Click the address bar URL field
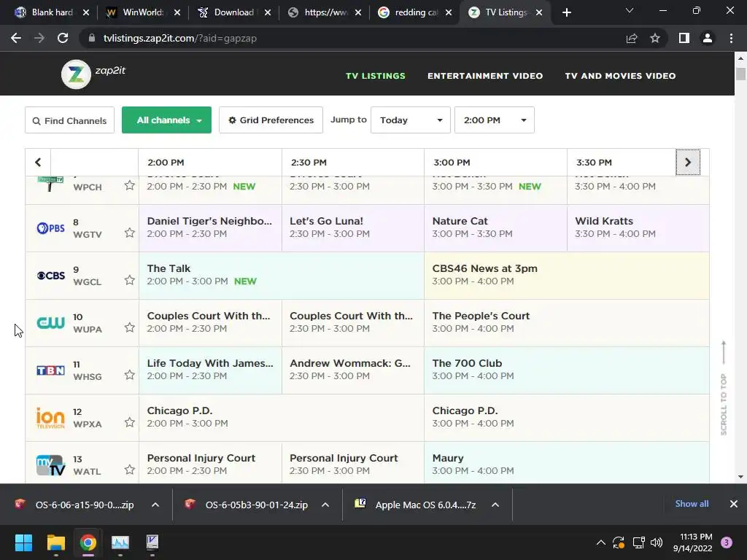This screenshot has height=560, width=747. 352,38
